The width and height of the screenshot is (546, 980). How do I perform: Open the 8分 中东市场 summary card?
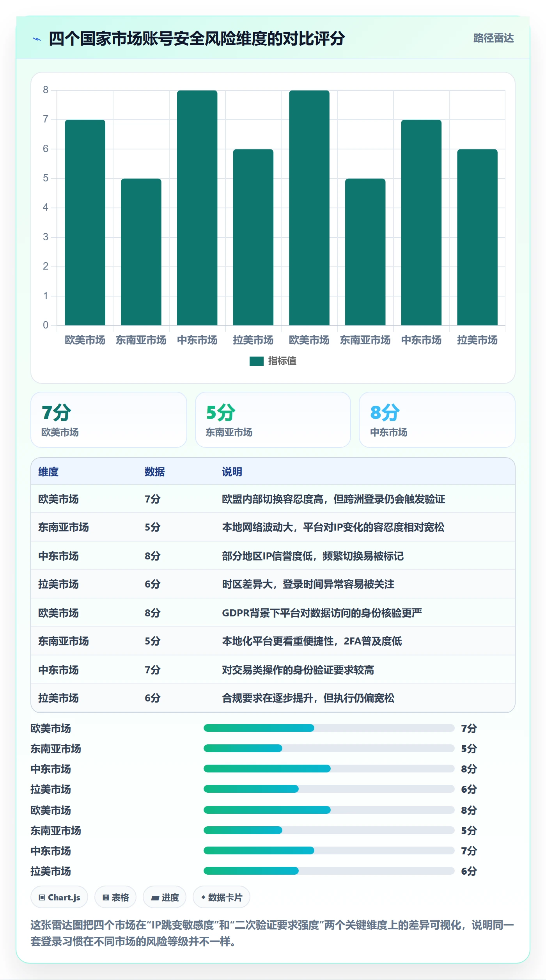tap(437, 420)
